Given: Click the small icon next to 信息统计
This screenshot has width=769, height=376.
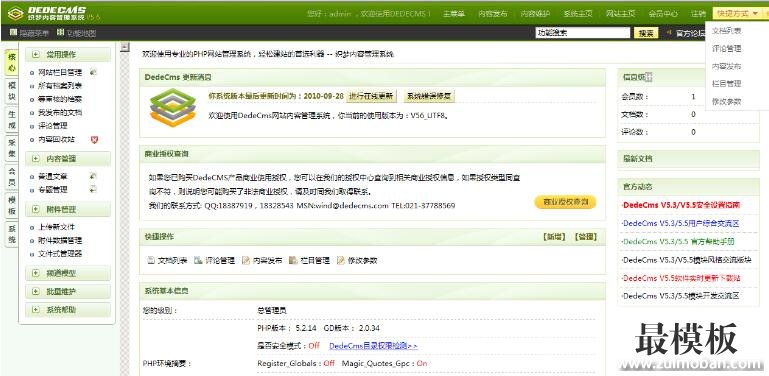Looking at the screenshot, I should [648, 76].
